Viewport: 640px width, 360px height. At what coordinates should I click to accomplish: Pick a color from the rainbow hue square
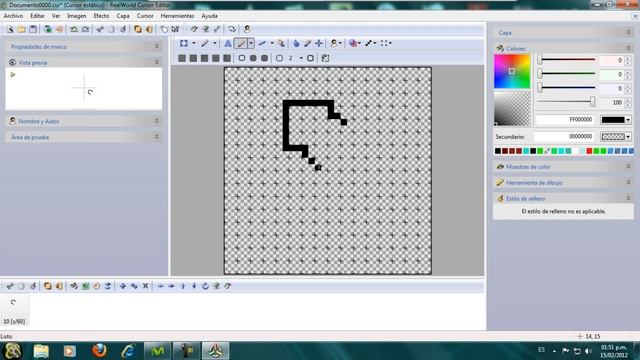click(x=512, y=71)
